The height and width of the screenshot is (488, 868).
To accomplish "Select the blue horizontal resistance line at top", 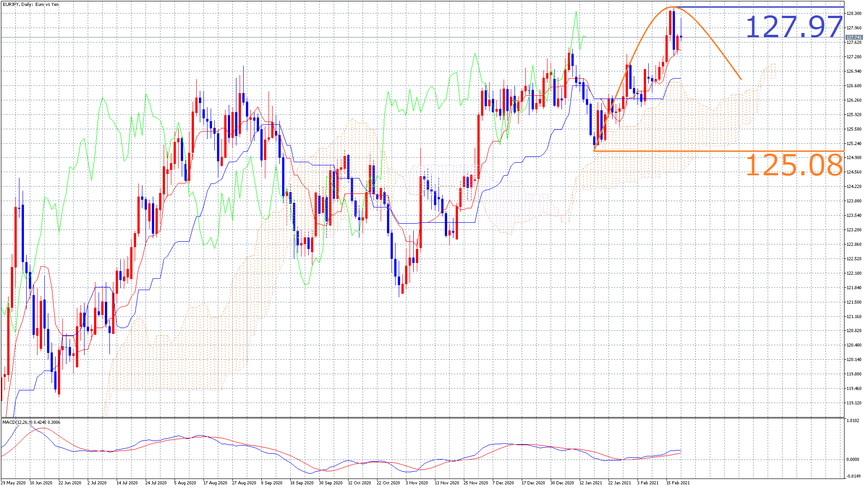I will (x=759, y=7).
